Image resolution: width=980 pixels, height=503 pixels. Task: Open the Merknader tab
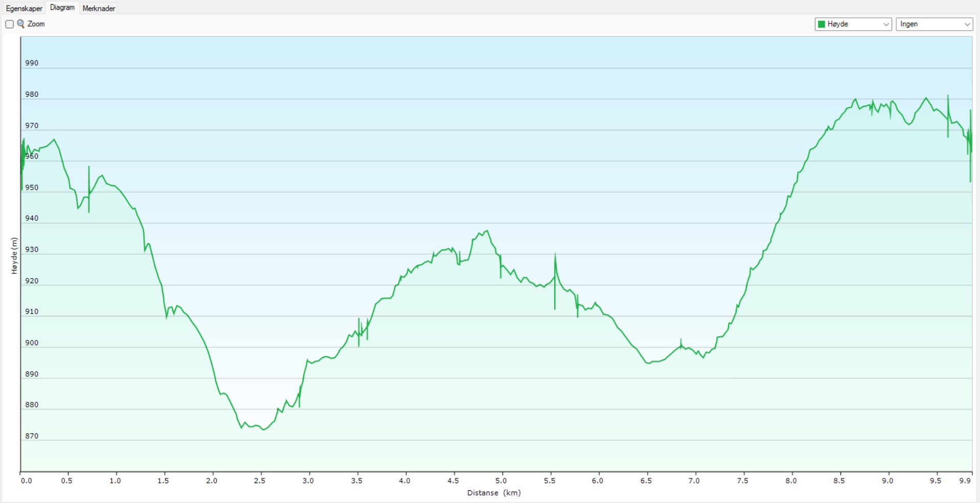pyautogui.click(x=99, y=8)
